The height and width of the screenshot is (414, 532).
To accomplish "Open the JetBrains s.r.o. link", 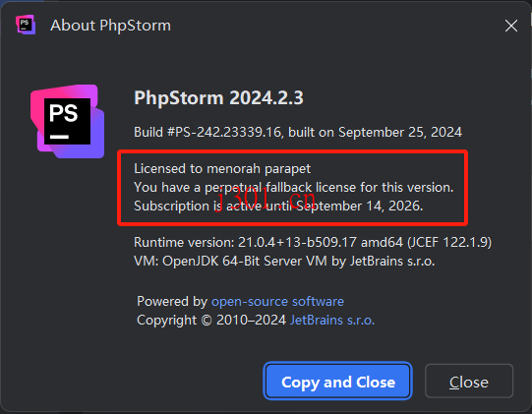I will (332, 320).
